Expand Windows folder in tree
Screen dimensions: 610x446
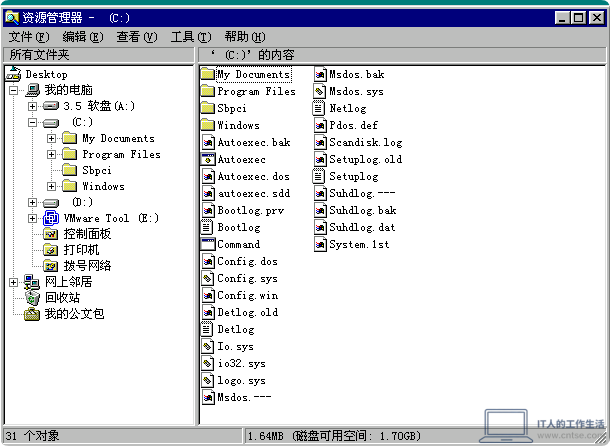click(x=51, y=186)
